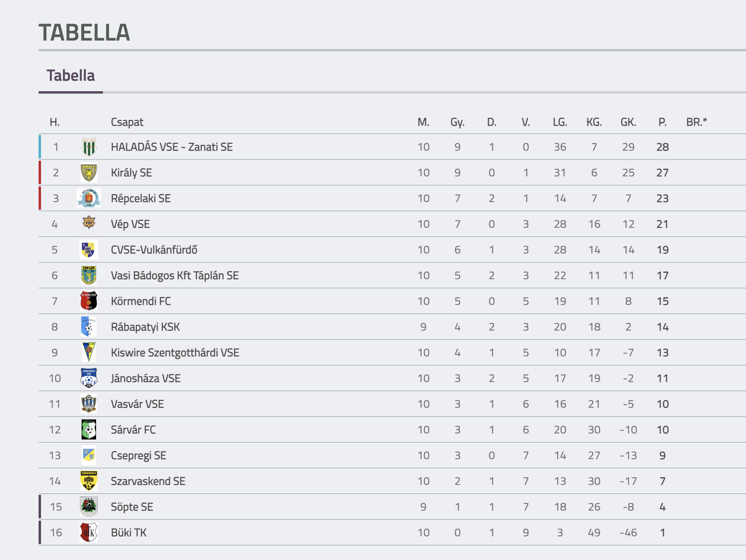Click the Rábapatyi KSK team name
Image resolution: width=746 pixels, height=560 pixels.
tap(146, 327)
